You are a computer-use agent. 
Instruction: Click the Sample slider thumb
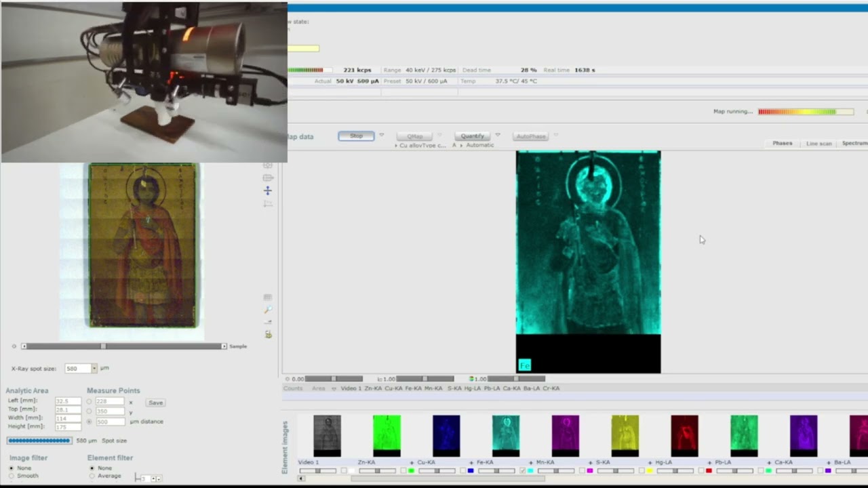tap(103, 346)
